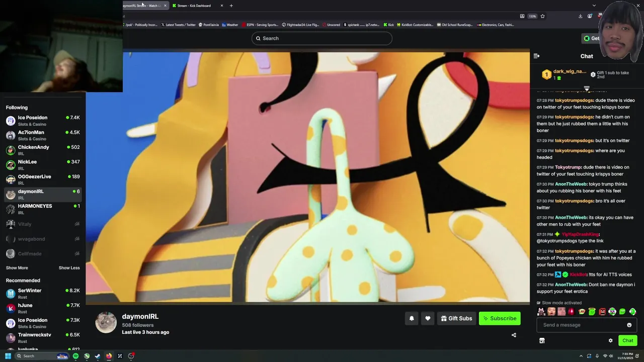Open Steam from the taskbar
This screenshot has height=362, width=644.
(98, 356)
